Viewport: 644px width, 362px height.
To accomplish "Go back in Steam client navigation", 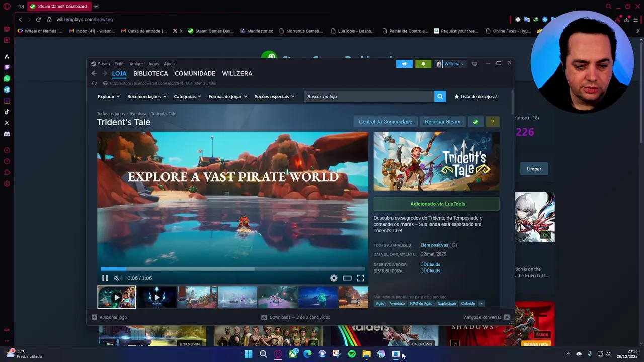I will (94, 73).
